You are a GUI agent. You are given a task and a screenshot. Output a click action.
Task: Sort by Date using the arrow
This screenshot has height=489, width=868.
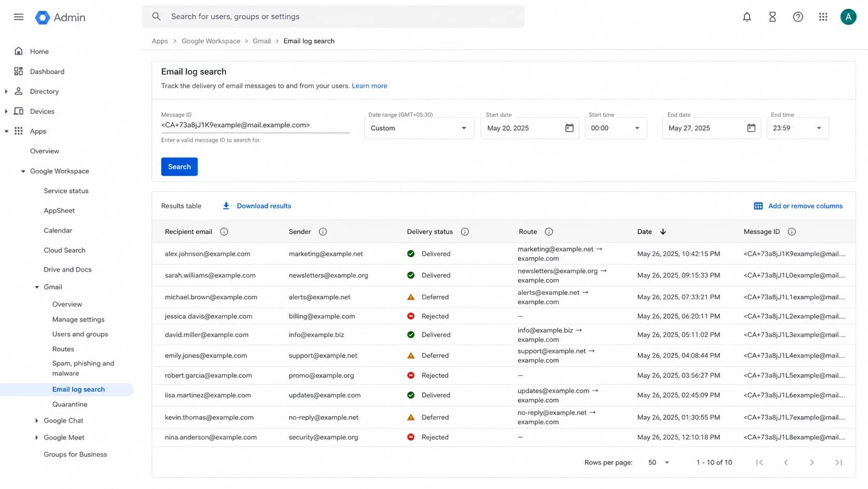pos(663,232)
